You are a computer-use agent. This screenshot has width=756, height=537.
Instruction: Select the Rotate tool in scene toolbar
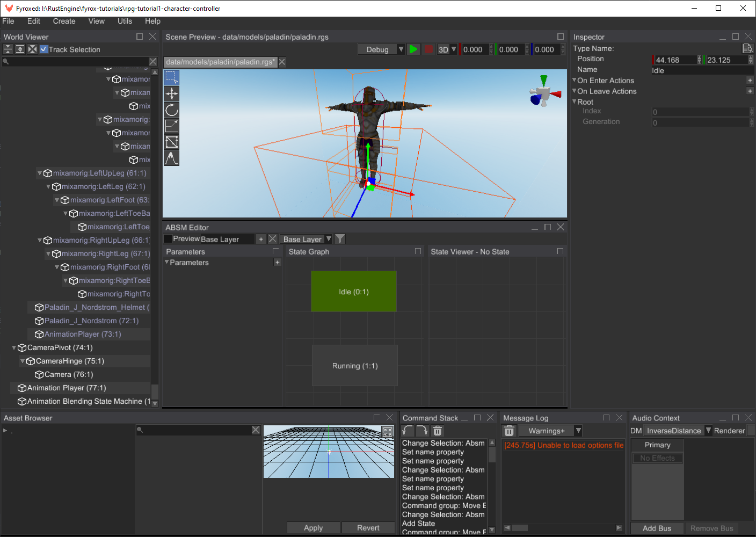click(171, 110)
